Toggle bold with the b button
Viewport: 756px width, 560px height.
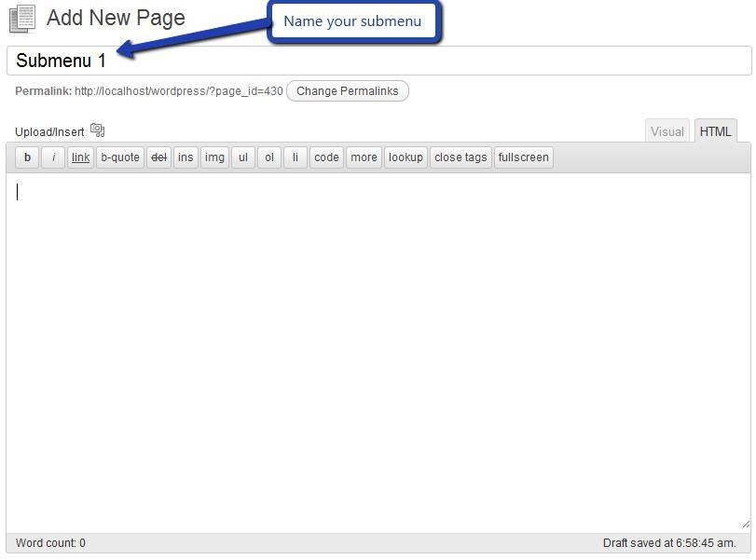[x=27, y=157]
